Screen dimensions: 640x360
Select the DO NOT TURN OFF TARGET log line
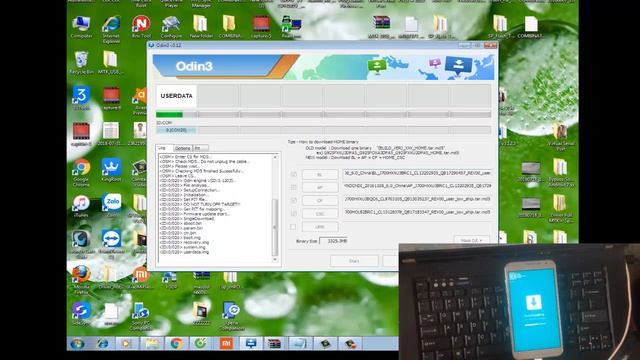(x=200, y=204)
